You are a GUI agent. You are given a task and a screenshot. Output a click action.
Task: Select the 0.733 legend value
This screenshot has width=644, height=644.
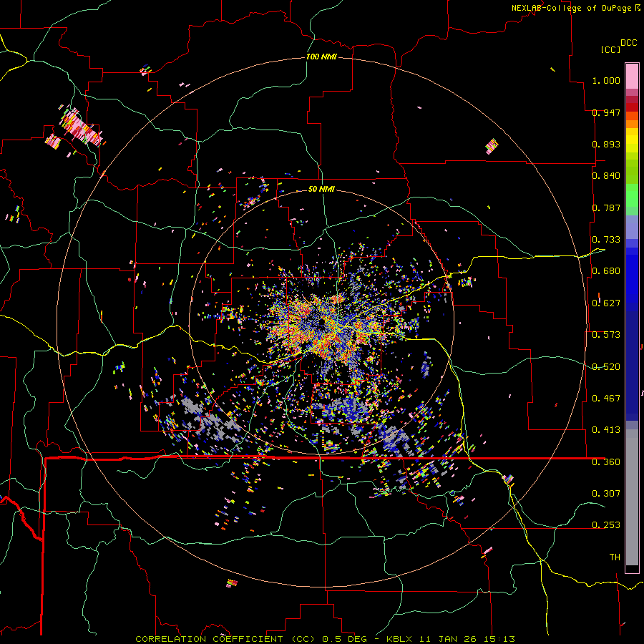606,240
